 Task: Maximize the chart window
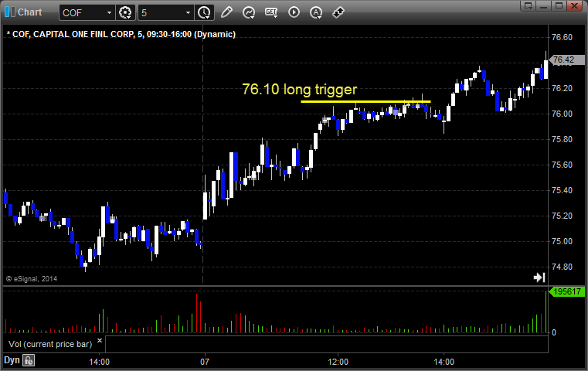point(559,6)
